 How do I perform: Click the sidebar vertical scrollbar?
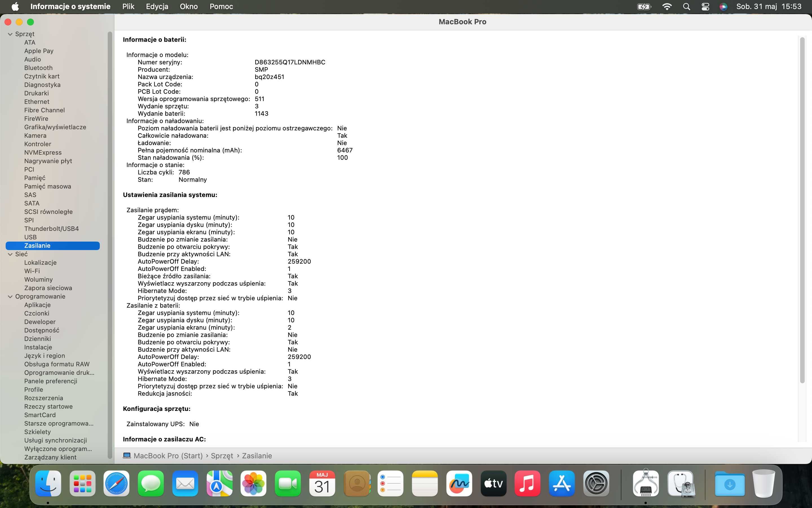click(110, 246)
